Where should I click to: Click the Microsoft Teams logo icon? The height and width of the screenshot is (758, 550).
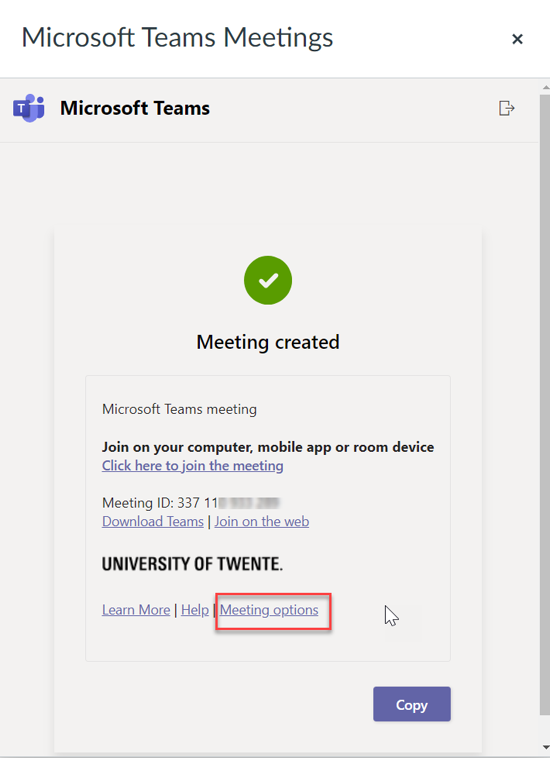tap(29, 108)
